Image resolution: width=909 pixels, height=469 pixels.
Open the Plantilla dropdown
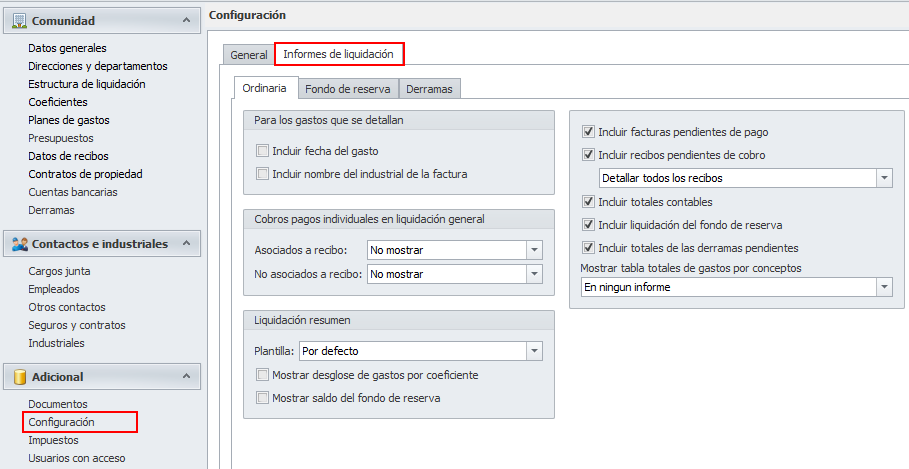[x=534, y=352]
